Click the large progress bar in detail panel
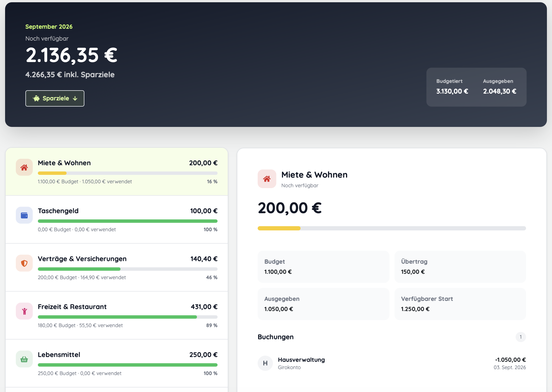The width and height of the screenshot is (552, 392). [392, 228]
